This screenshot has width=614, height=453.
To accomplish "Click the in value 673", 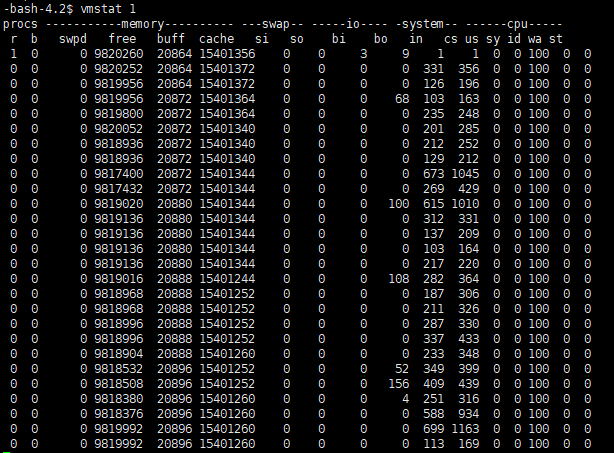I will pyautogui.click(x=433, y=174).
